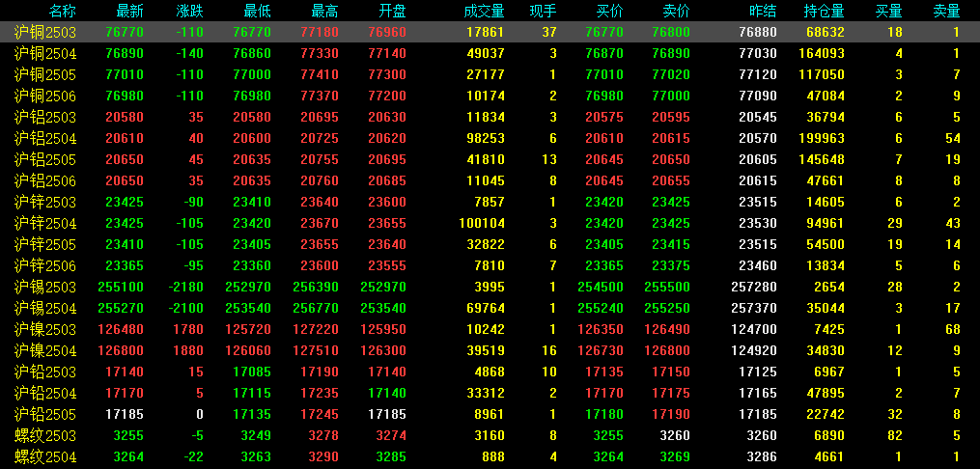Select the 沪铅2504 contract name
The width and height of the screenshot is (980, 469).
pyautogui.click(x=45, y=394)
